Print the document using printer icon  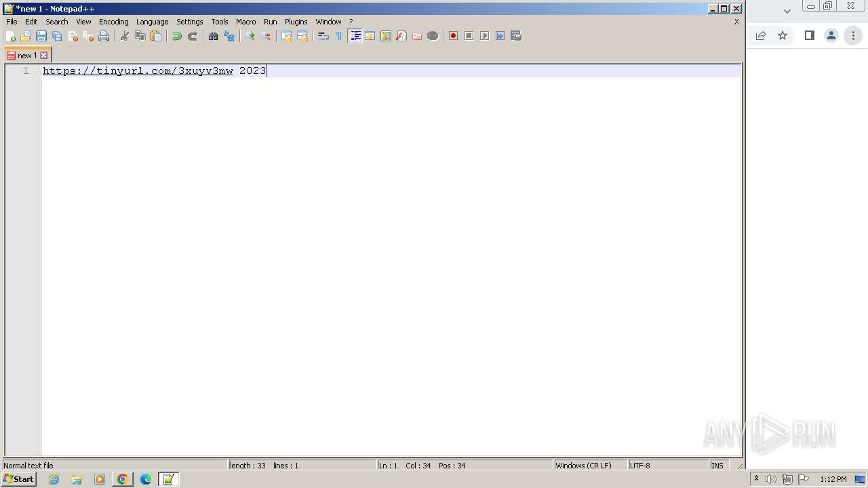point(104,36)
